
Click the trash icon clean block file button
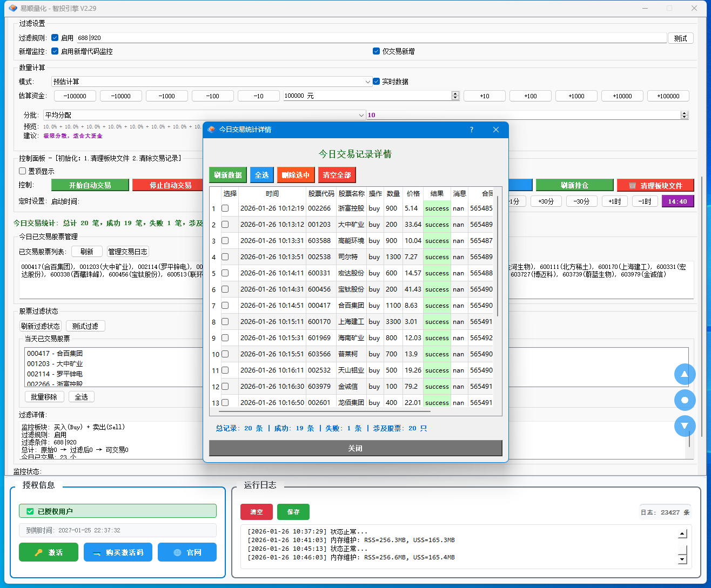tap(655, 185)
